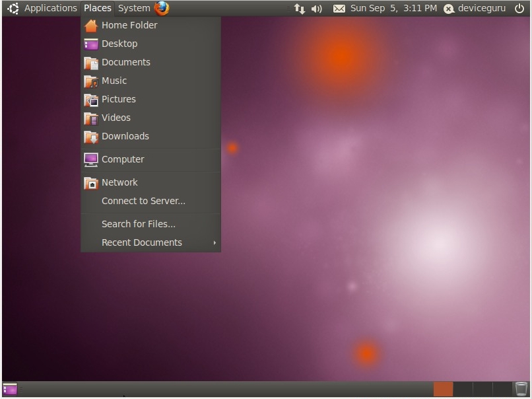Viewport: 532px width, 399px height.
Task: Click the date and time clock
Action: click(393, 8)
